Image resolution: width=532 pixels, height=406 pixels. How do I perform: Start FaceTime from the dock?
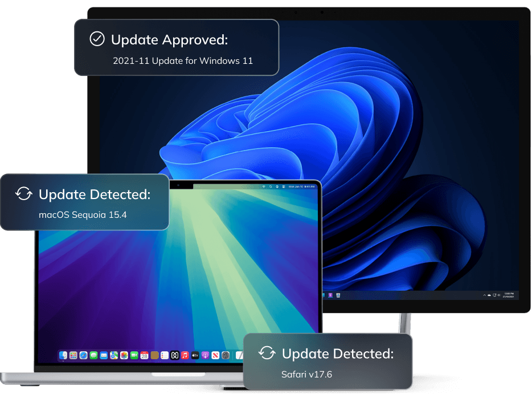click(x=133, y=355)
